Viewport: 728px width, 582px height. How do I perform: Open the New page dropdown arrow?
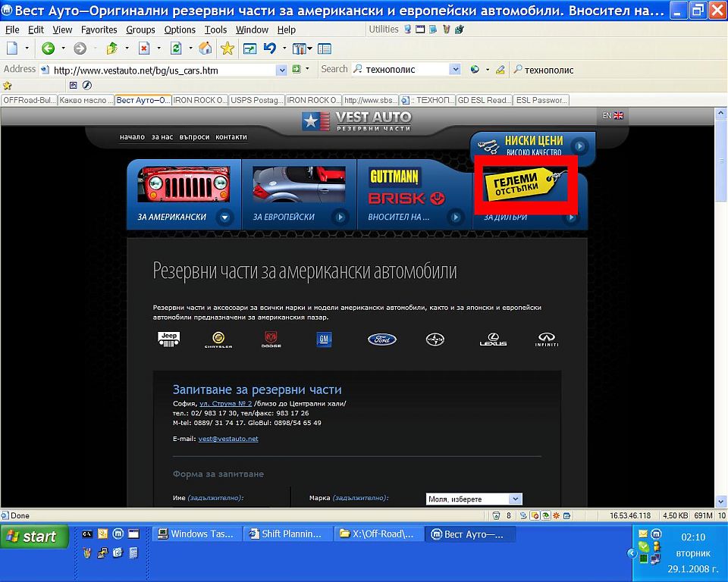pos(27,48)
